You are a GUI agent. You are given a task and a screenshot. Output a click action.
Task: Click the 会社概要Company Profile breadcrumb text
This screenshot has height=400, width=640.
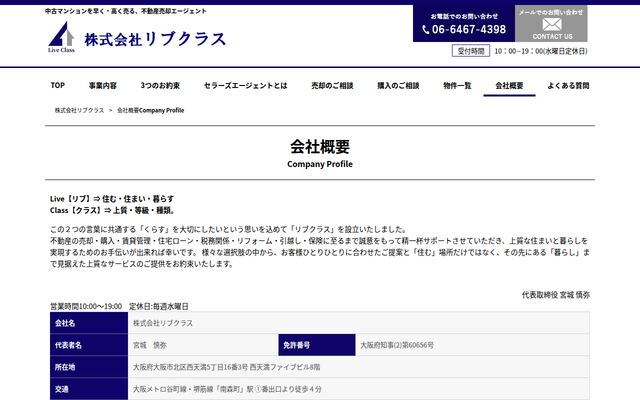(x=151, y=110)
